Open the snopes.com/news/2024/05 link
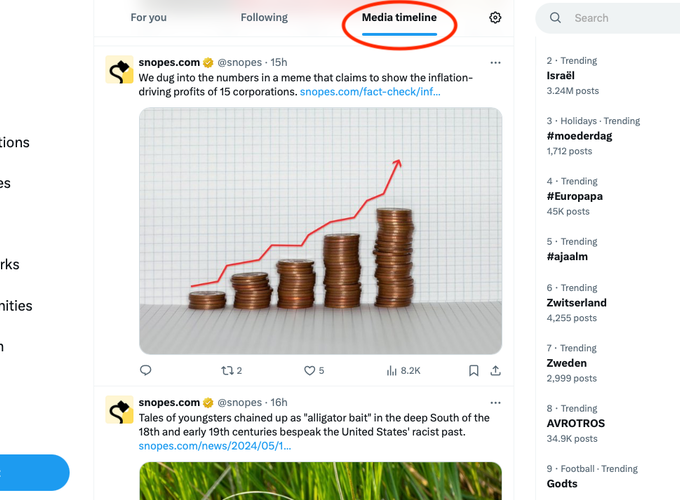680x500 pixels. (215, 446)
